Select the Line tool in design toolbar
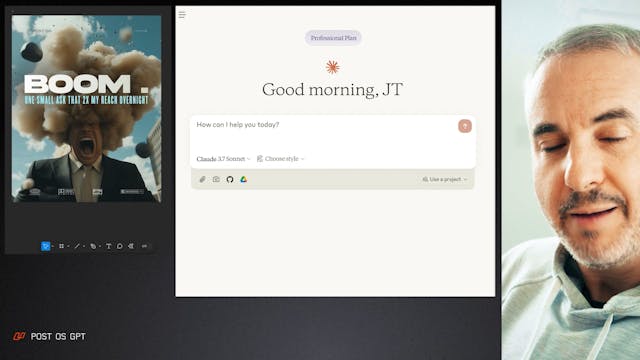Image resolution: width=640 pixels, height=360 pixels. click(x=77, y=246)
